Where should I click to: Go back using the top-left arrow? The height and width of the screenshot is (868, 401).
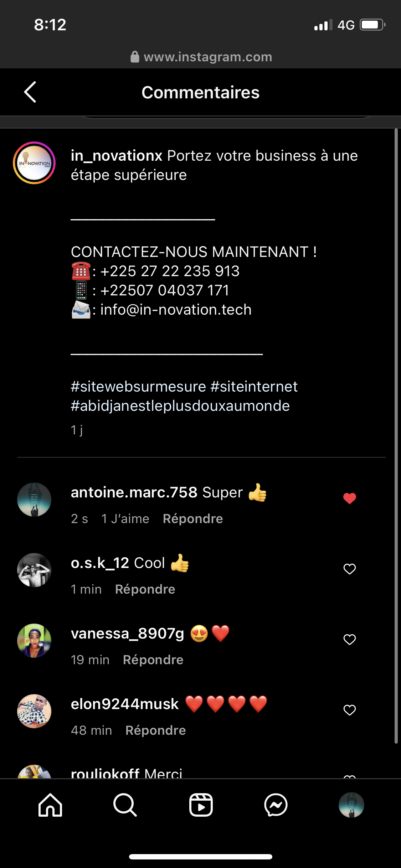coord(30,92)
